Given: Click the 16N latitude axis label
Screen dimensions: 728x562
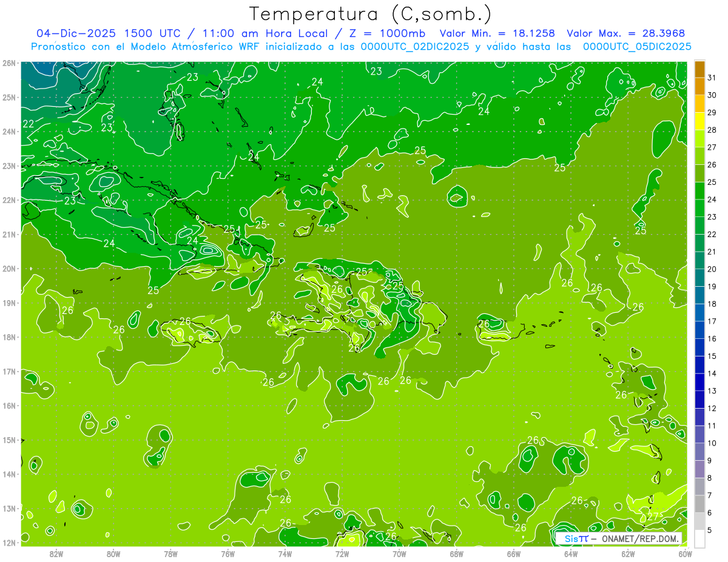Looking at the screenshot, I should 8,406.
